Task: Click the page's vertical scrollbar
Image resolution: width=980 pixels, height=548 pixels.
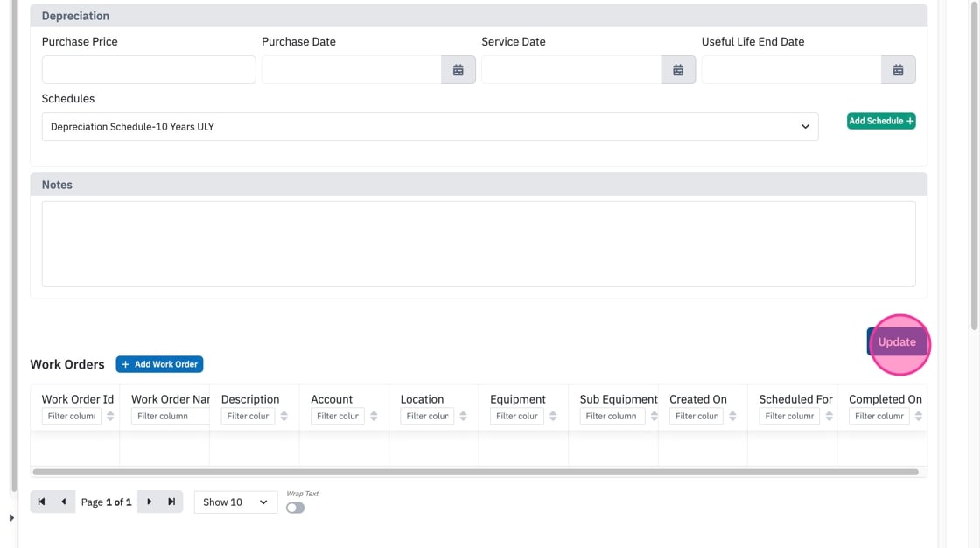Action: (x=974, y=165)
